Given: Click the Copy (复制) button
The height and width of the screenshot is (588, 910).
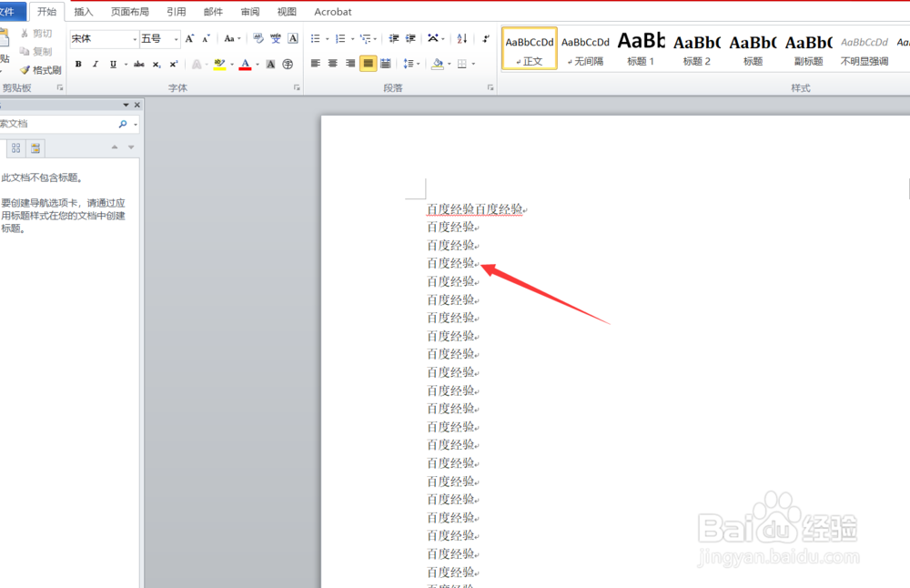Looking at the screenshot, I should click(x=36, y=52).
